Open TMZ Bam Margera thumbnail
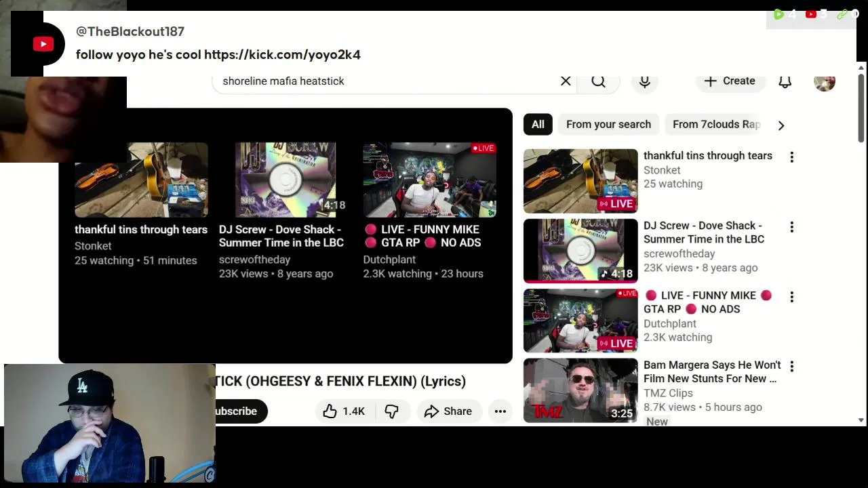868x488 pixels. pos(580,390)
